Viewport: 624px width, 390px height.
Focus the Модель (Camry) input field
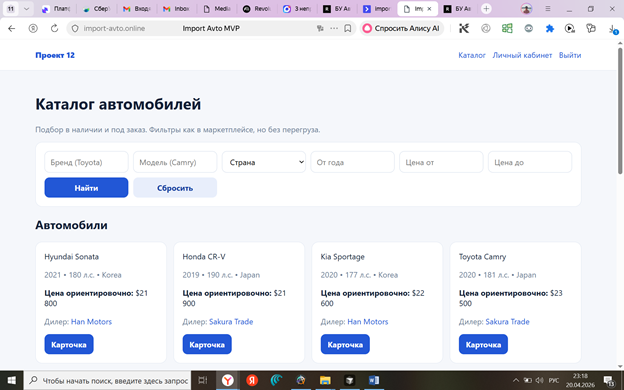pyautogui.click(x=175, y=162)
